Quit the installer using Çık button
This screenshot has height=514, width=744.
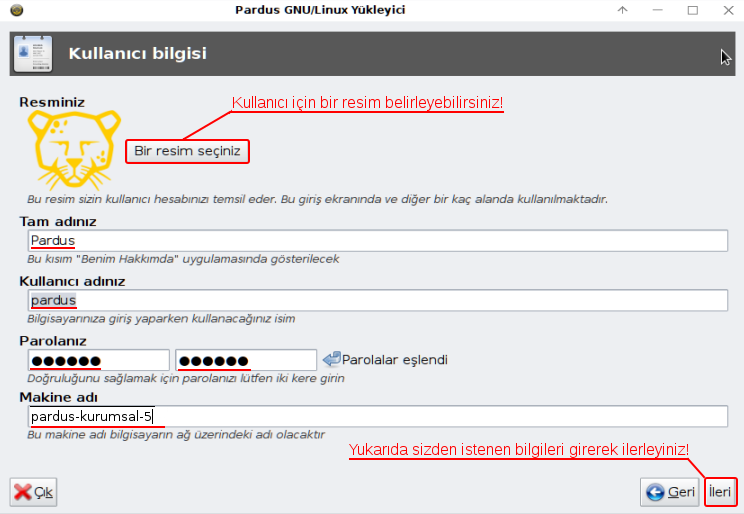tap(34, 492)
